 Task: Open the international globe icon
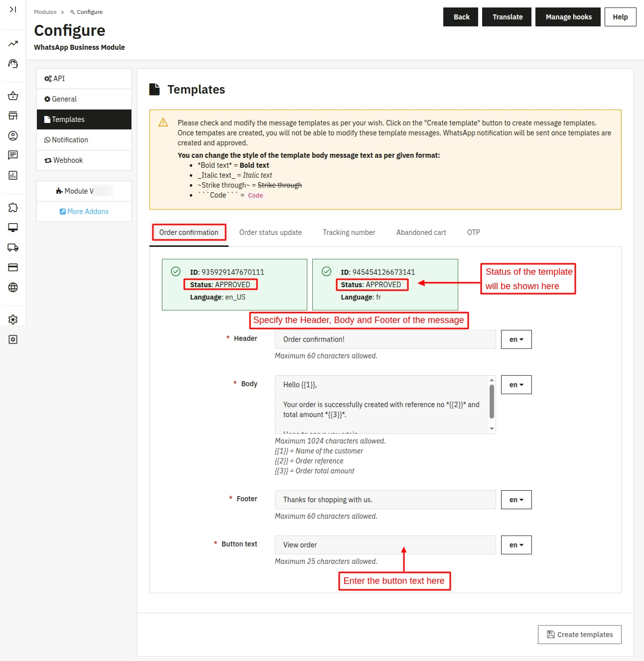coord(13,287)
